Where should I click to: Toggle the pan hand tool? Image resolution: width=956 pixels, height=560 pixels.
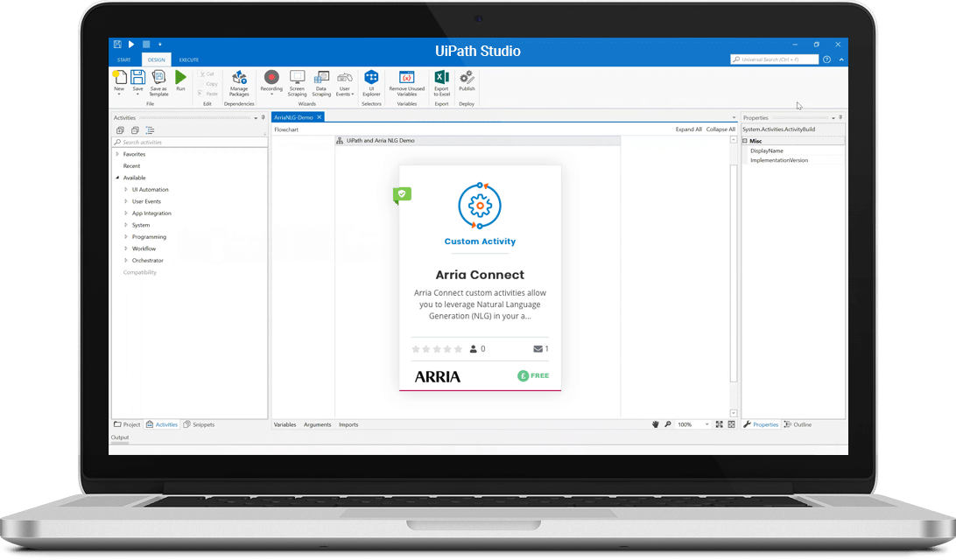pos(655,424)
